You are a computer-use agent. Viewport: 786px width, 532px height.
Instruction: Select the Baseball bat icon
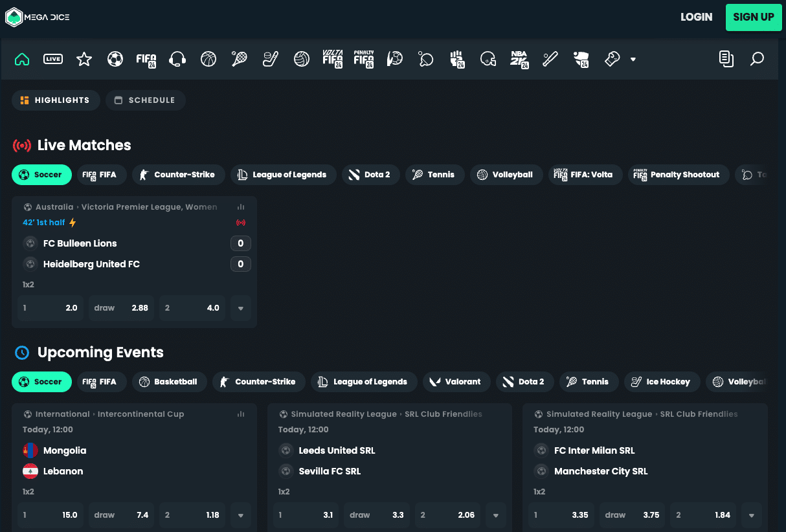[550, 60]
